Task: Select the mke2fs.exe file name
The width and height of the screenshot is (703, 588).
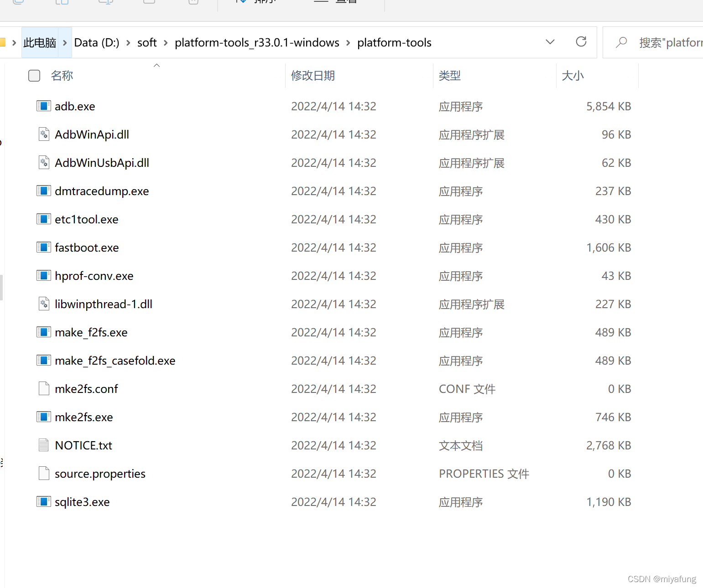Action: click(83, 418)
